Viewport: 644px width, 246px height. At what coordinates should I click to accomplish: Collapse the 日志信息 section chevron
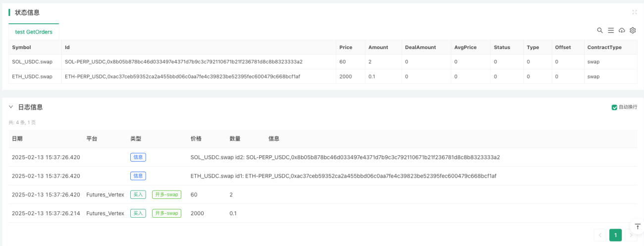point(11,107)
